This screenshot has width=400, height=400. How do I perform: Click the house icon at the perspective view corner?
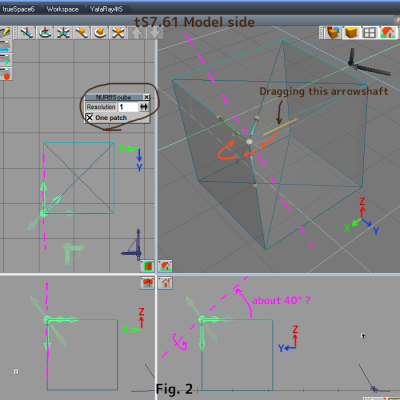click(165, 266)
